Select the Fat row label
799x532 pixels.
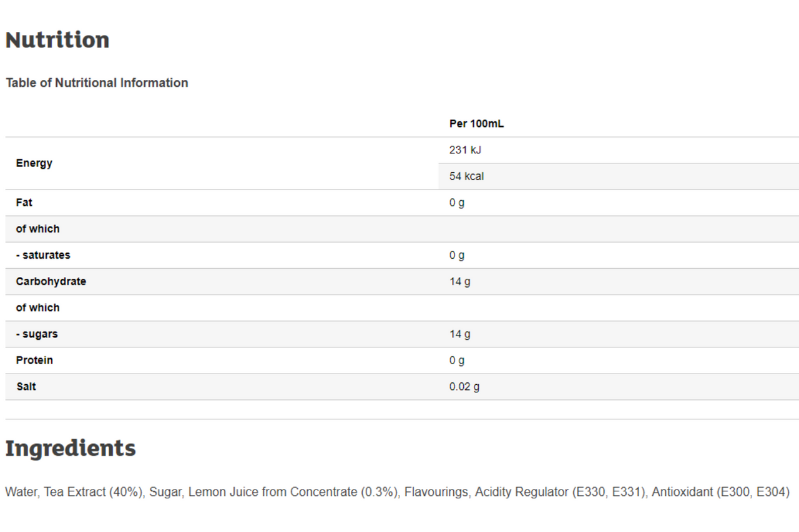click(x=24, y=203)
